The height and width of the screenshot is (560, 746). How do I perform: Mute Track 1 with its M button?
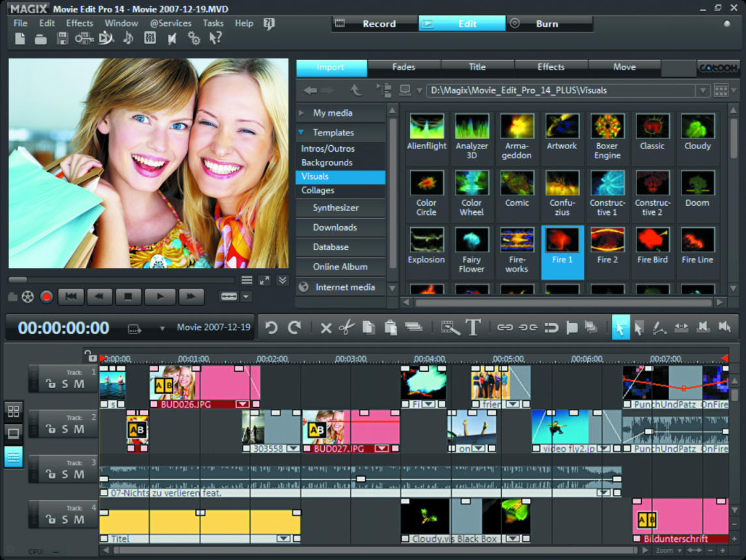79,384
